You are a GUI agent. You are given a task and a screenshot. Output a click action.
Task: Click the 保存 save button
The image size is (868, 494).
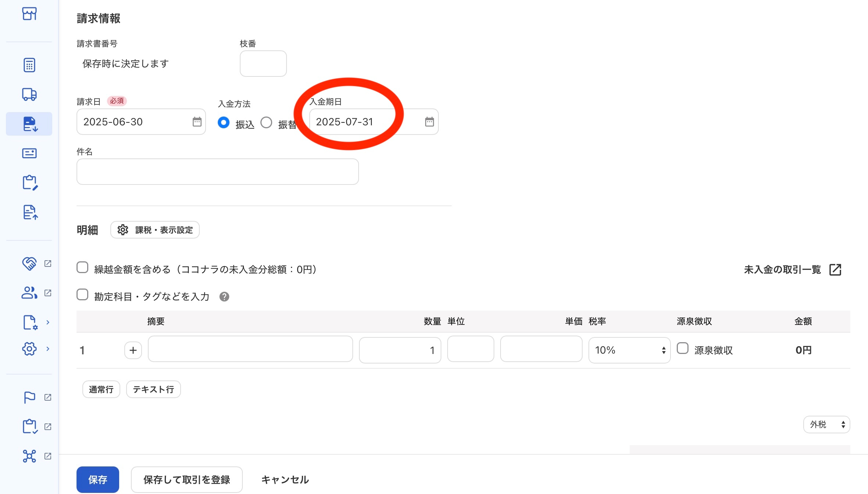coord(97,479)
